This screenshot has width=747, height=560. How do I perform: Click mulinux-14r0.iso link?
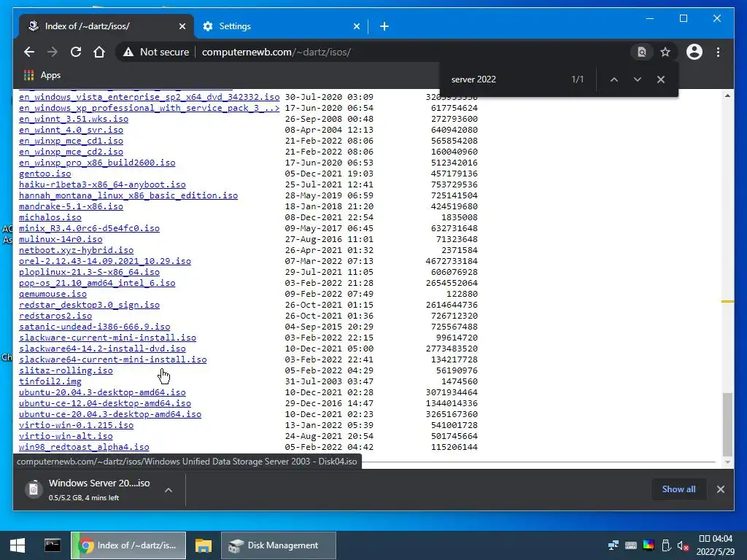[61, 239]
